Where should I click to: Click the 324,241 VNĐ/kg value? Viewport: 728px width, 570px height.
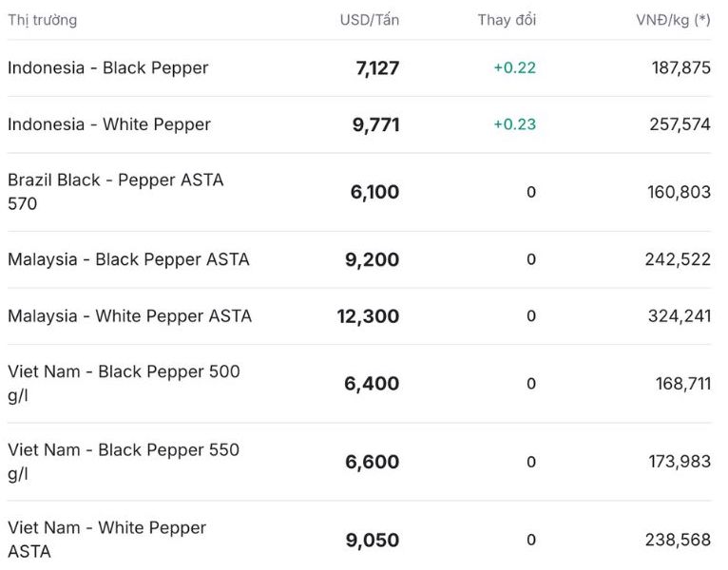679,316
